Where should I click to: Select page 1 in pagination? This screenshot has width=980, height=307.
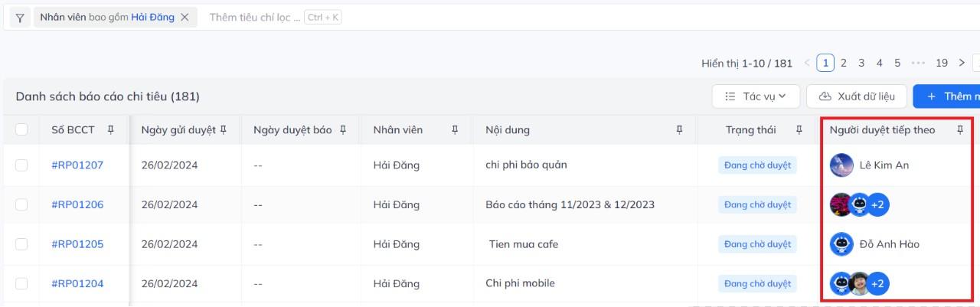click(825, 63)
